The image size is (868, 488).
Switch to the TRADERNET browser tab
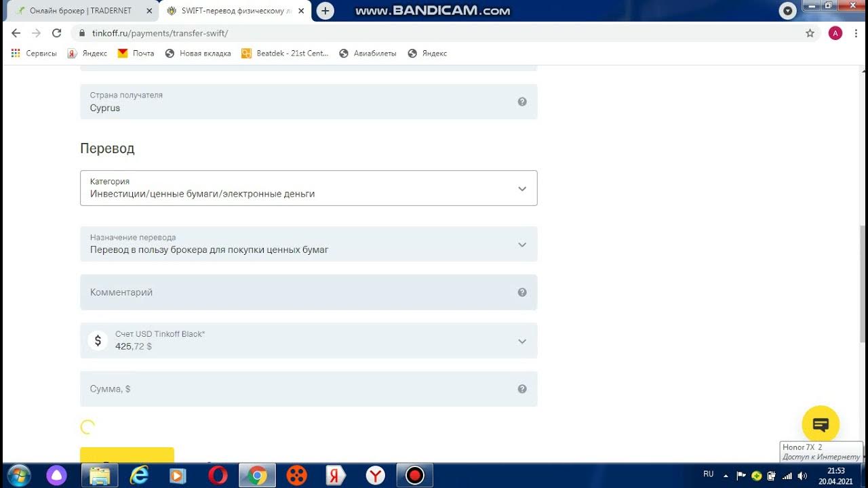(x=80, y=11)
